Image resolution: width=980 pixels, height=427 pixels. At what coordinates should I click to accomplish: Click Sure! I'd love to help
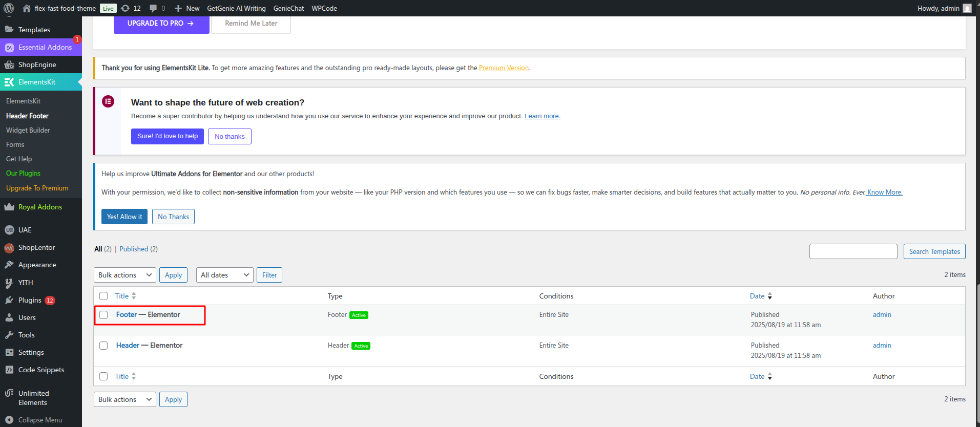(168, 136)
